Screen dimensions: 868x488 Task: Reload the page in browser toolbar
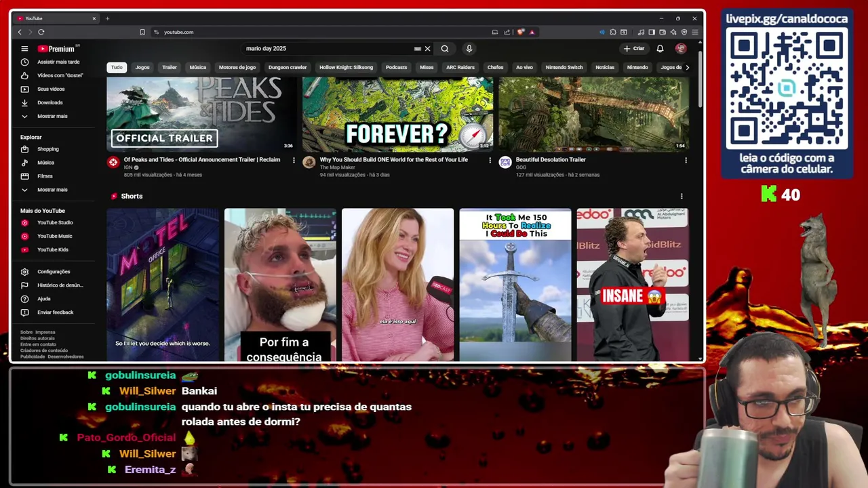(41, 32)
